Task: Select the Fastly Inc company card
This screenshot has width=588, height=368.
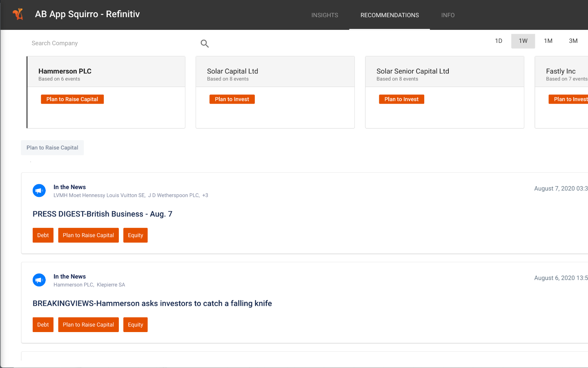Action: (561, 92)
